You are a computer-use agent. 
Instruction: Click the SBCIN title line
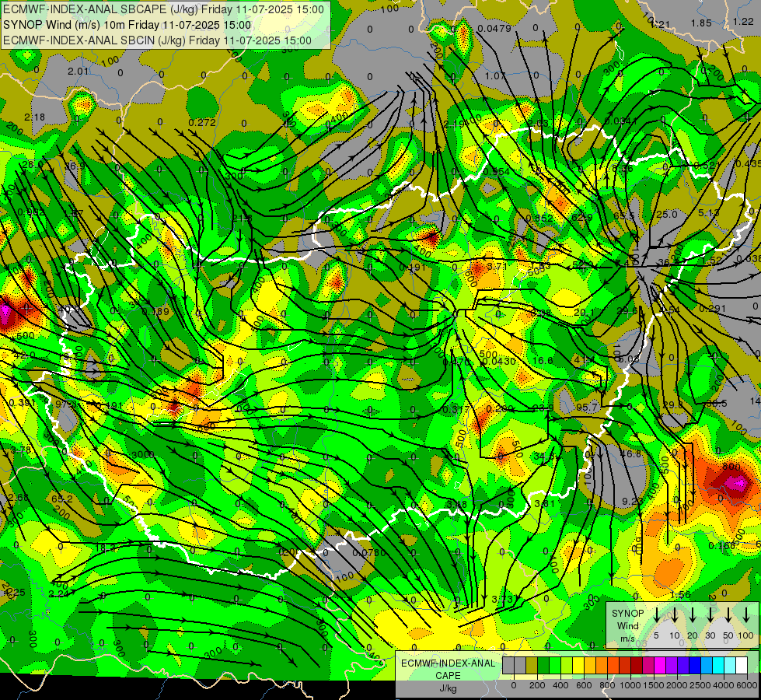pos(157,40)
